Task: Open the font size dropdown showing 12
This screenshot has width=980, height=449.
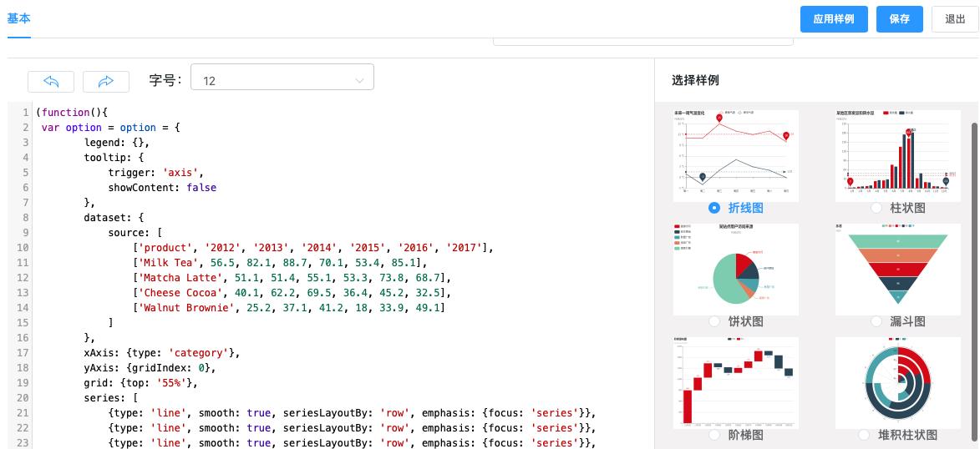Action: [282, 80]
